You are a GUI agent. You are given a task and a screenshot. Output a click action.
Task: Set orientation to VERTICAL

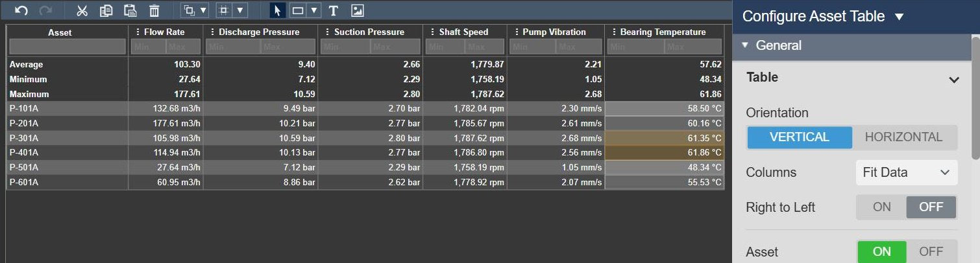pyautogui.click(x=800, y=137)
